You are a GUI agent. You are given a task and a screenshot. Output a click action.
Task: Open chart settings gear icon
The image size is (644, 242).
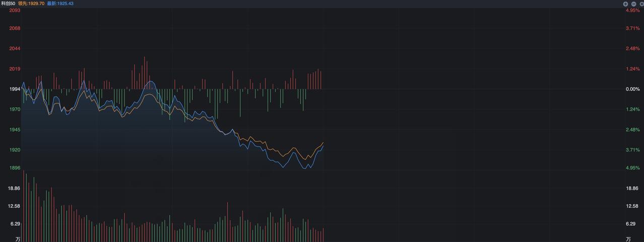coord(641,4)
